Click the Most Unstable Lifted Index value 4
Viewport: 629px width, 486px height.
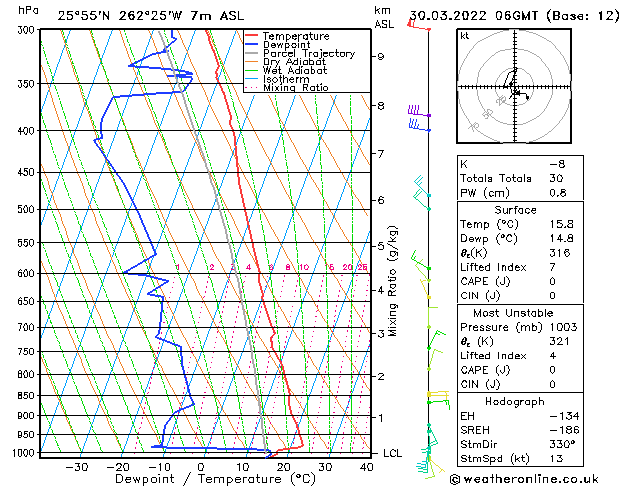tap(553, 356)
